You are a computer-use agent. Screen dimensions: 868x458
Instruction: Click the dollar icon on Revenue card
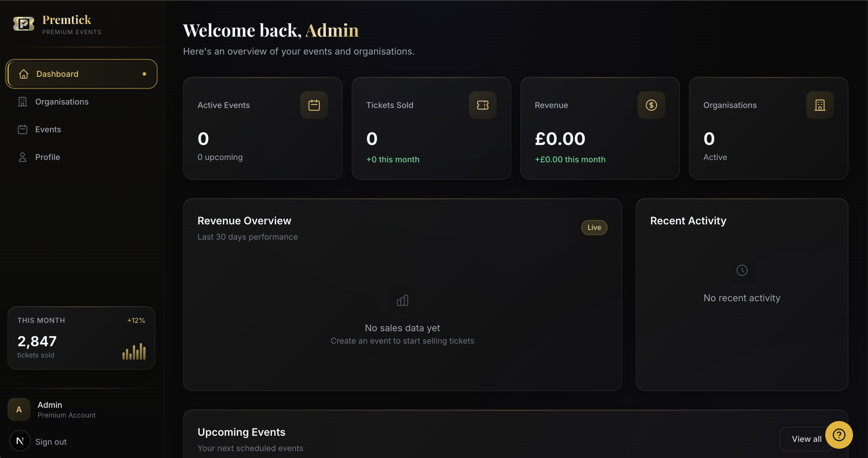coord(651,105)
